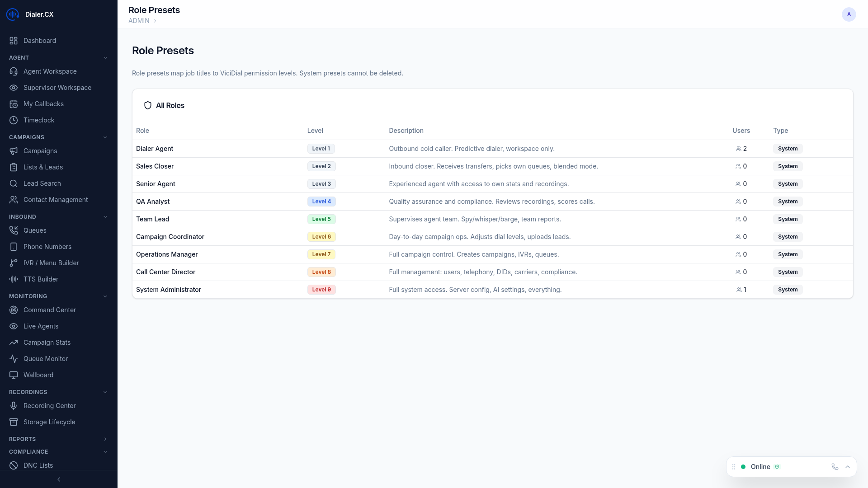Open Agent Workspace via the headset icon
The image size is (868, 488).
click(x=14, y=71)
